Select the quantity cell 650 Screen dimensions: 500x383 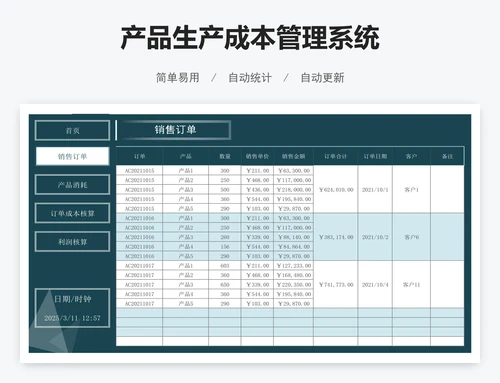225,285
